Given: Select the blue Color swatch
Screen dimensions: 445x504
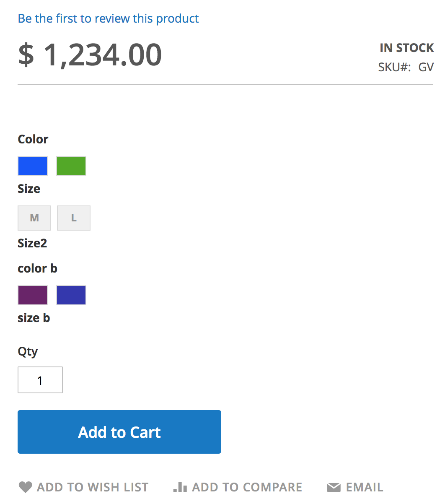Looking at the screenshot, I should (33, 166).
